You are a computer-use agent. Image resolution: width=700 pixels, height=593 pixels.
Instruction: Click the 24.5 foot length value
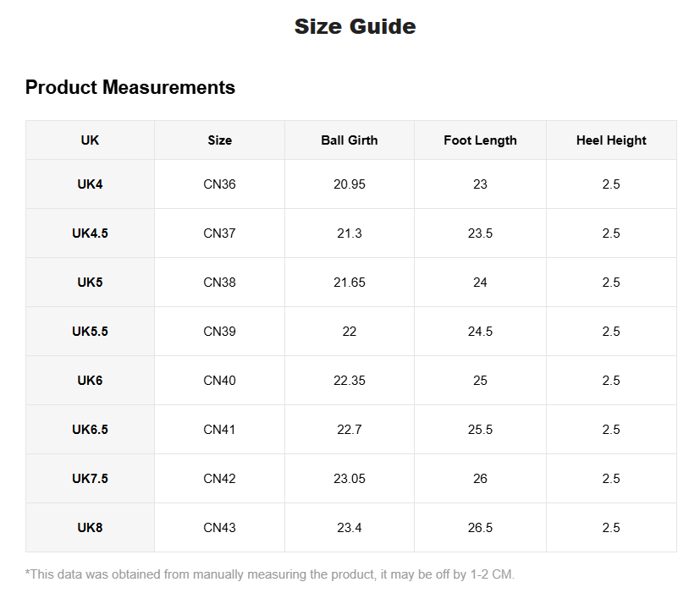tap(480, 332)
